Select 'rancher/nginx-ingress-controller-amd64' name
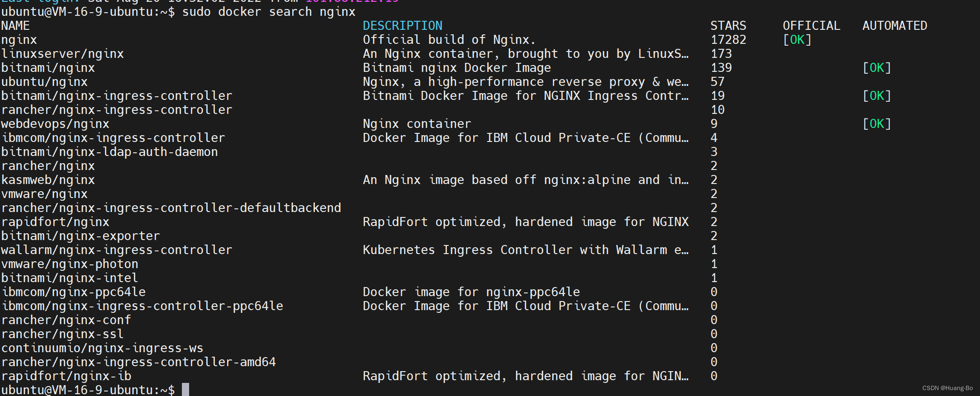This screenshot has height=396, width=980. tap(138, 362)
